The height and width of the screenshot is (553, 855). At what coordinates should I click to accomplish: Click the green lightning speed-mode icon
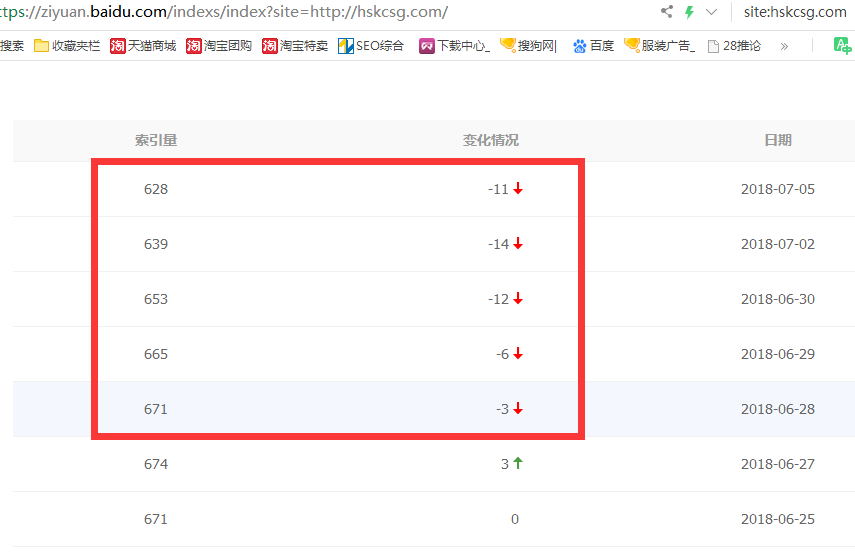(x=689, y=12)
